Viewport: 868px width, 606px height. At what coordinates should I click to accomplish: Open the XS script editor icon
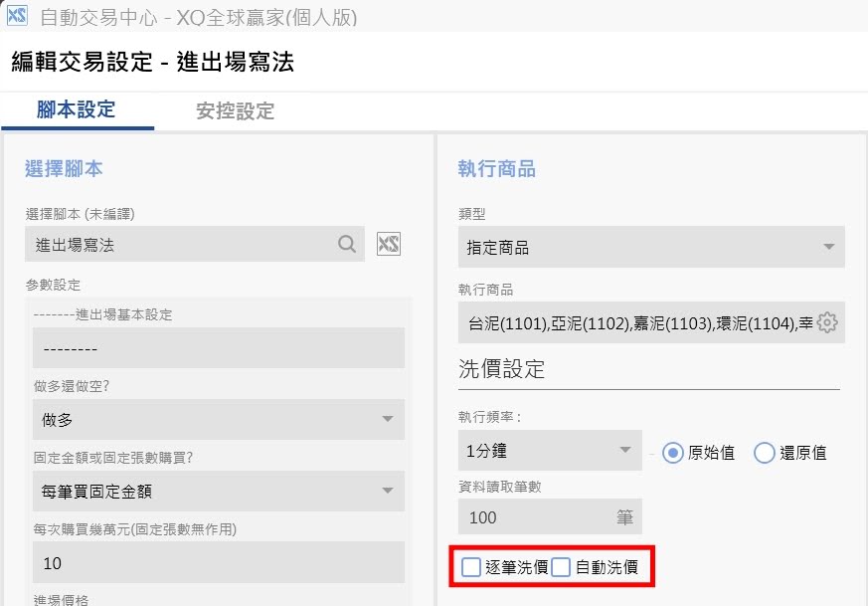point(388,244)
